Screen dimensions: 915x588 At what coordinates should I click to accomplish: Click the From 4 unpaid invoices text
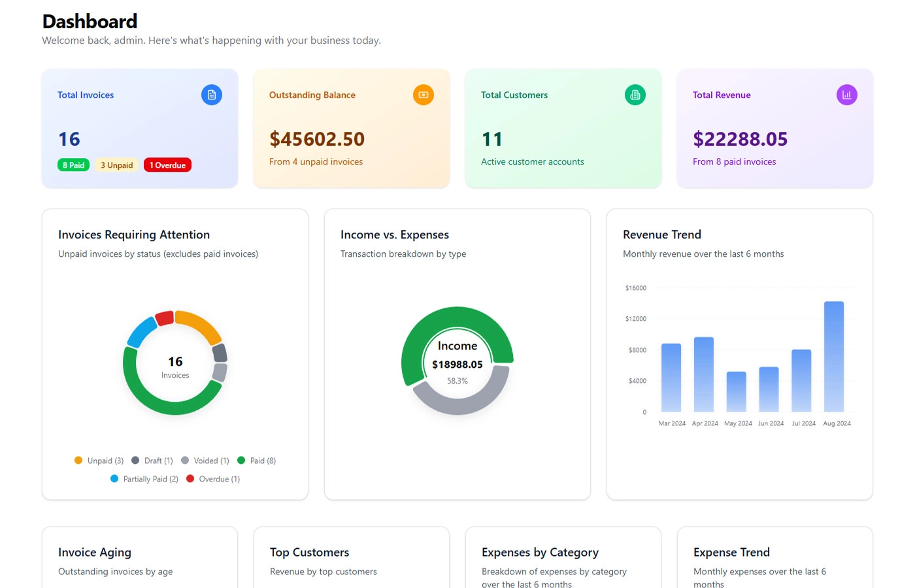click(x=316, y=161)
